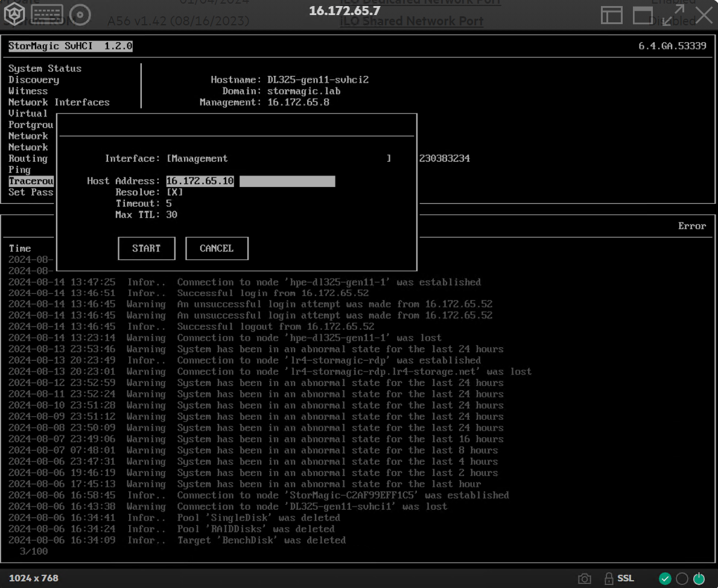The width and height of the screenshot is (718, 588).
Task: Click the START button
Action: click(x=147, y=248)
